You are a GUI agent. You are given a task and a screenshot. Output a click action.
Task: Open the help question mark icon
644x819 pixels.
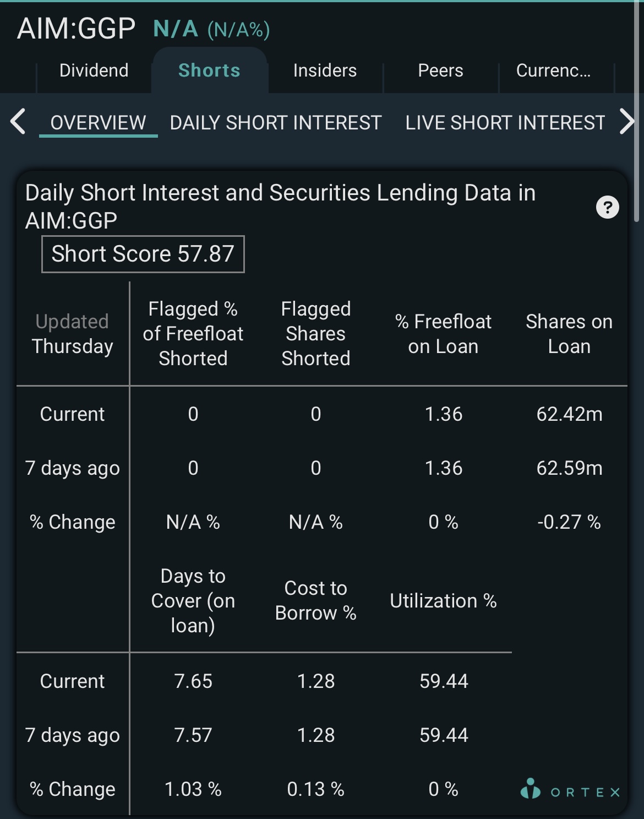[x=608, y=208]
